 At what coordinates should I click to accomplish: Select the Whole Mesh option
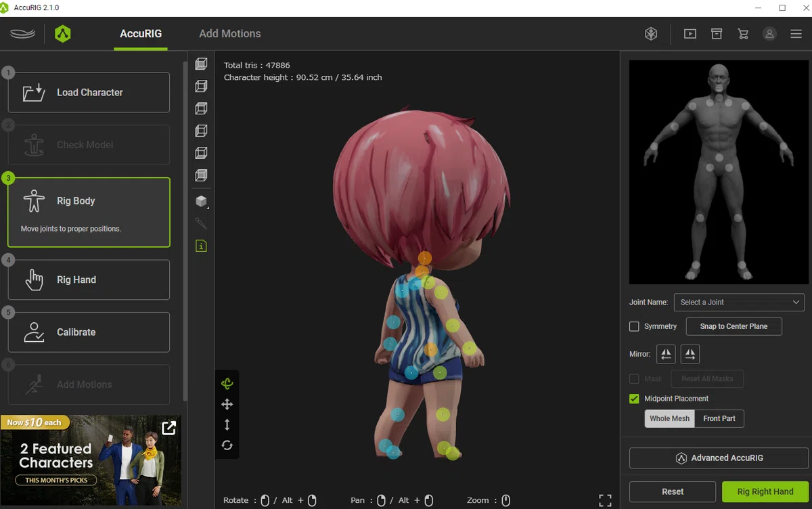[x=669, y=418]
